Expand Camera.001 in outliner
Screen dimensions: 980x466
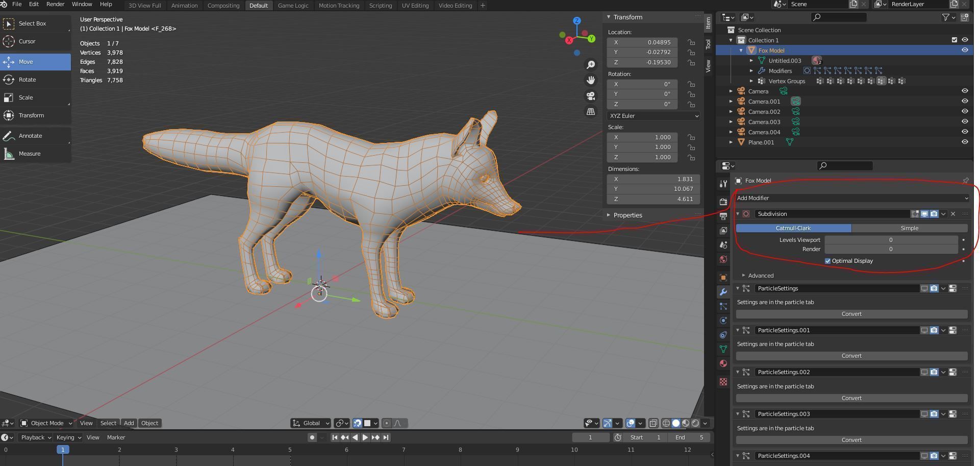pos(731,102)
